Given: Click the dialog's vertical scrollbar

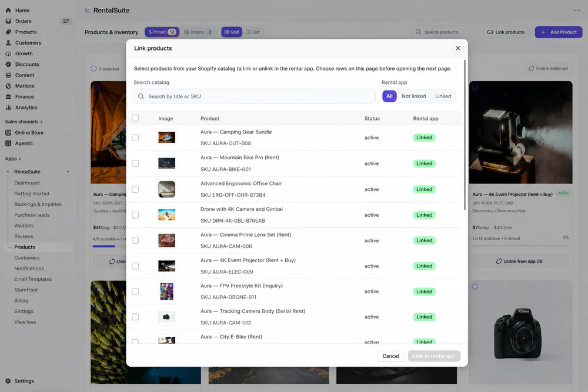Looking at the screenshot, I should 465,135.
